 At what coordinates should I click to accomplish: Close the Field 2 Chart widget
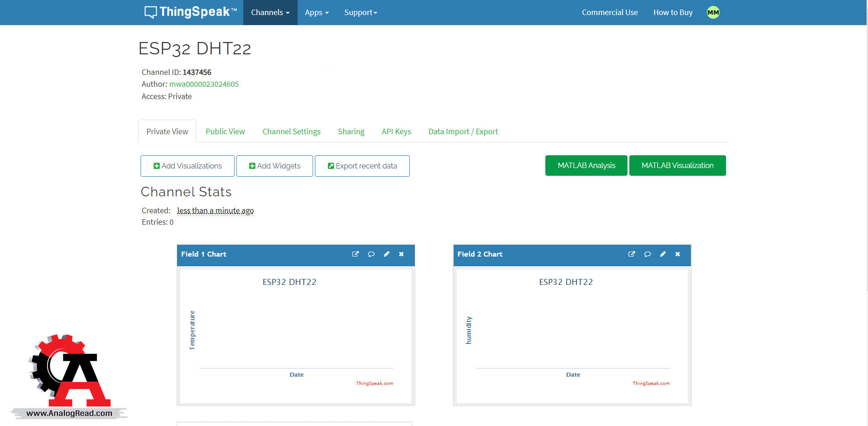(678, 254)
